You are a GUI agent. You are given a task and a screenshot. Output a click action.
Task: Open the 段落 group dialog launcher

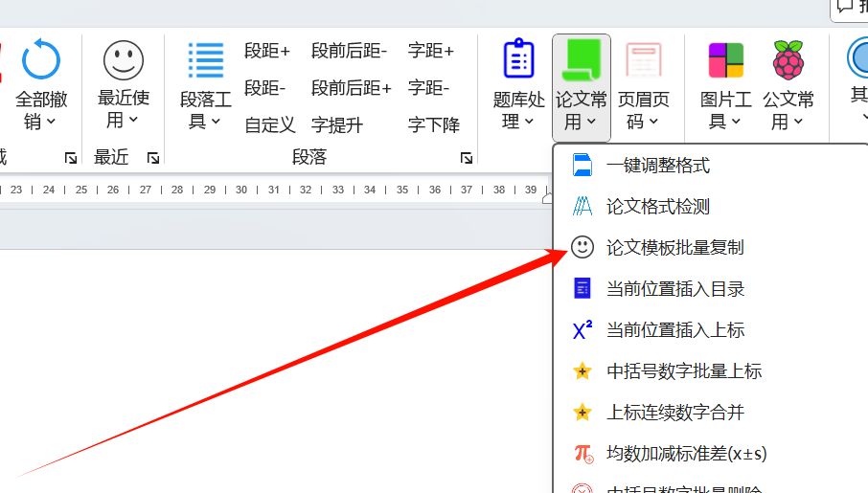click(467, 158)
